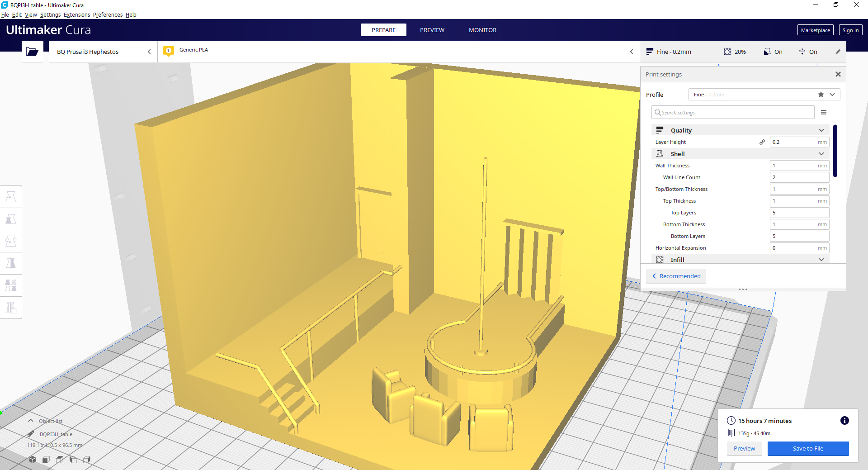The image size is (868, 470).
Task: Open the Extensions menu
Action: pyautogui.click(x=76, y=14)
